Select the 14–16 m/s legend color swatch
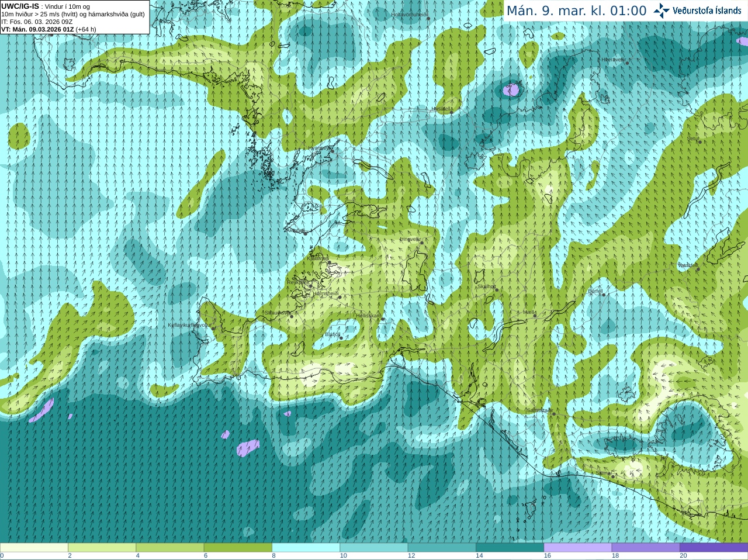This screenshot has height=560, width=748. point(510,548)
